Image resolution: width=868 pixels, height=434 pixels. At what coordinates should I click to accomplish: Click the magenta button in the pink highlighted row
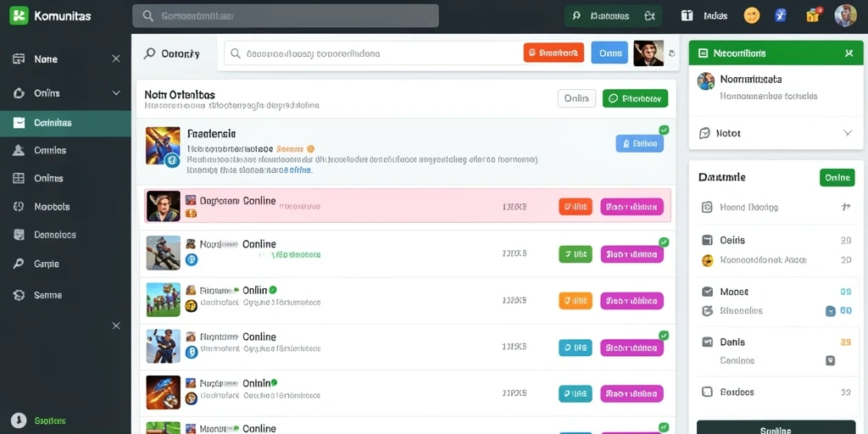point(632,207)
